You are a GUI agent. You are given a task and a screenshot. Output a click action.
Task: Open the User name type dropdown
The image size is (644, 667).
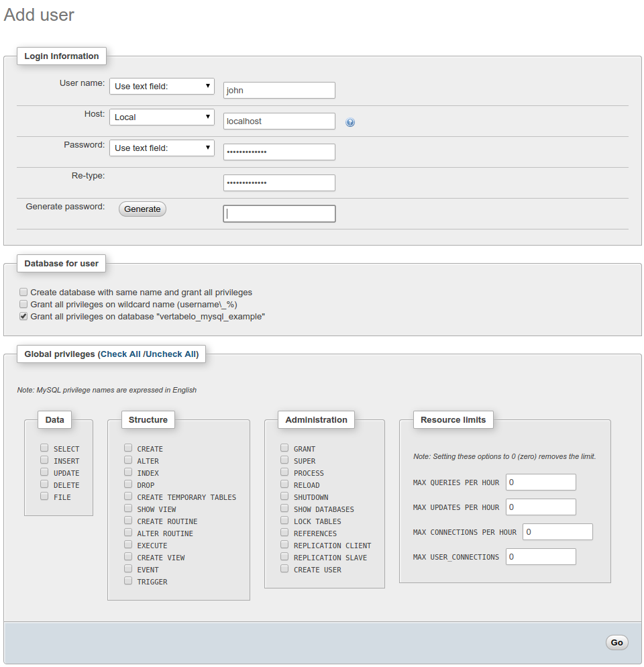click(162, 87)
